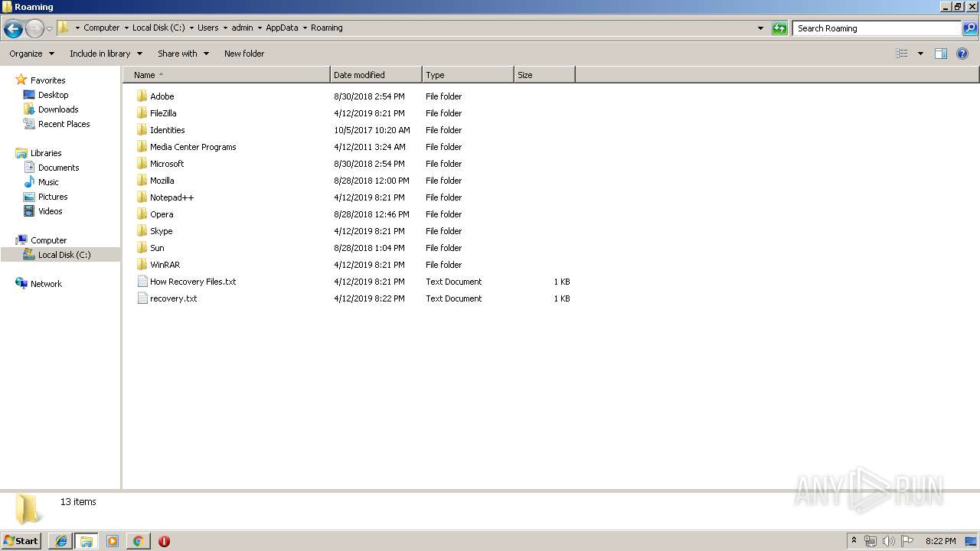Click into the Search Roaming field
The height and width of the screenshot is (551, 980).
pyautogui.click(x=877, y=28)
